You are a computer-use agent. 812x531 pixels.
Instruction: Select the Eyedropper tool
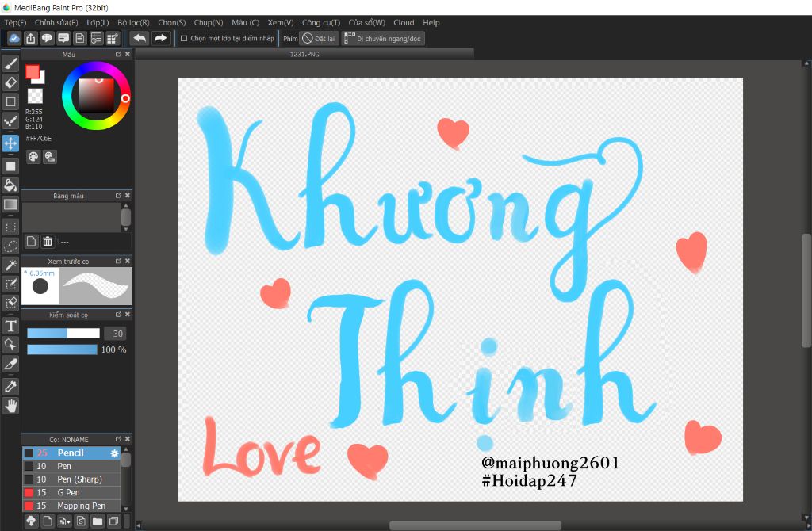(x=10, y=386)
